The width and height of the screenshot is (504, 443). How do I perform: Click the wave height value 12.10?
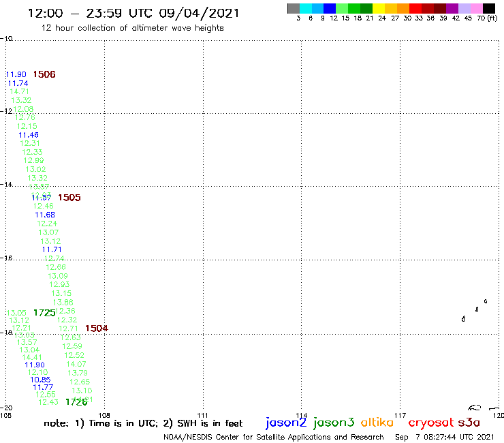(x=38, y=373)
